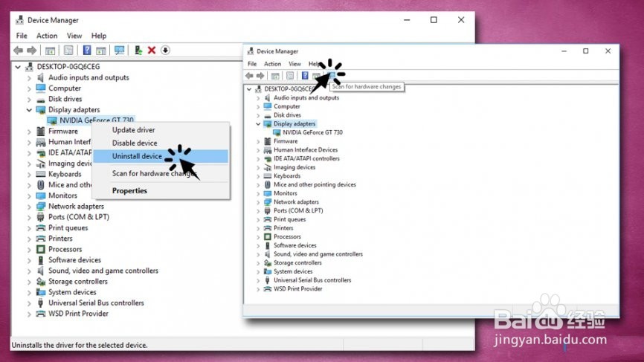Viewport: 644px width, 362px height.
Task: Click Back arrow in left Device Manager toolbar
Action: (x=18, y=50)
